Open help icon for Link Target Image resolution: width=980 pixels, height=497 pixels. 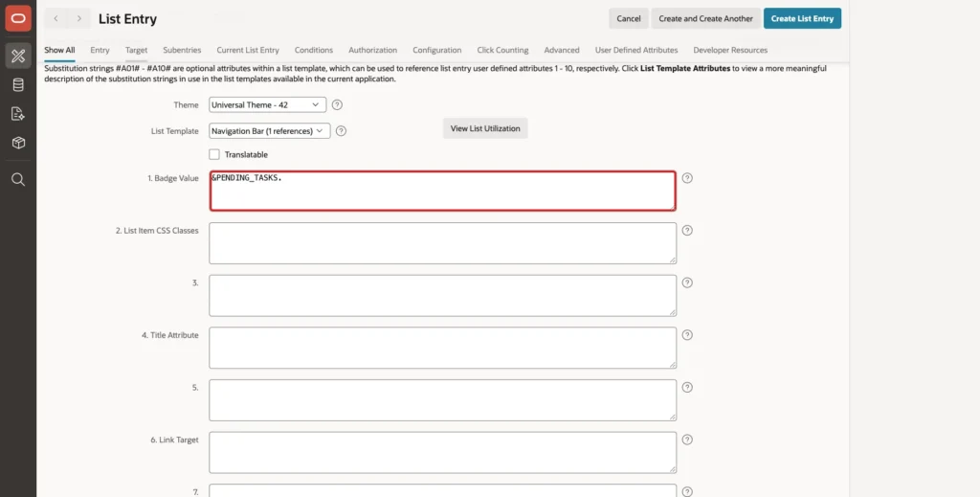[687, 440]
